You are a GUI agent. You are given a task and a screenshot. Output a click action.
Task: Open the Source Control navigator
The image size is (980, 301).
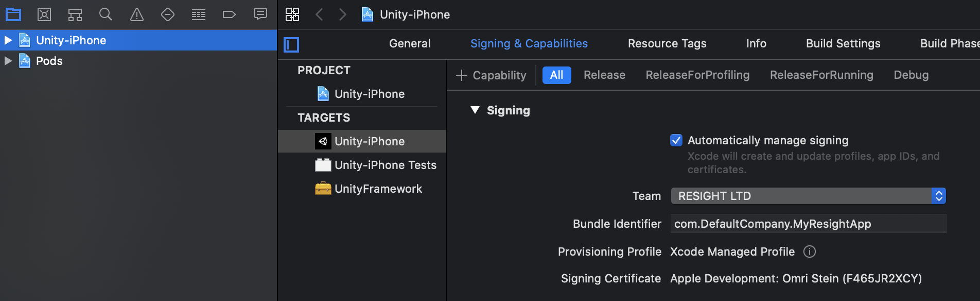pos(44,14)
